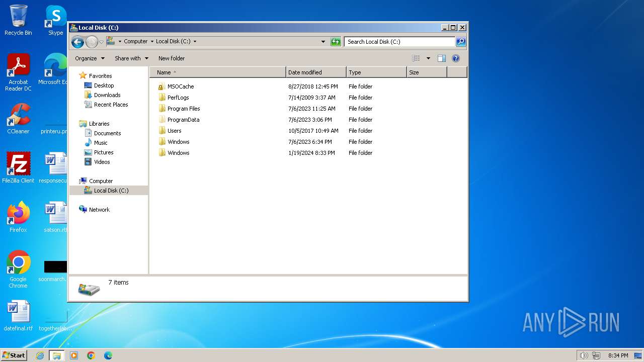This screenshot has height=362, width=644.
Task: Open Chrome from the taskbar
Action: click(91, 355)
